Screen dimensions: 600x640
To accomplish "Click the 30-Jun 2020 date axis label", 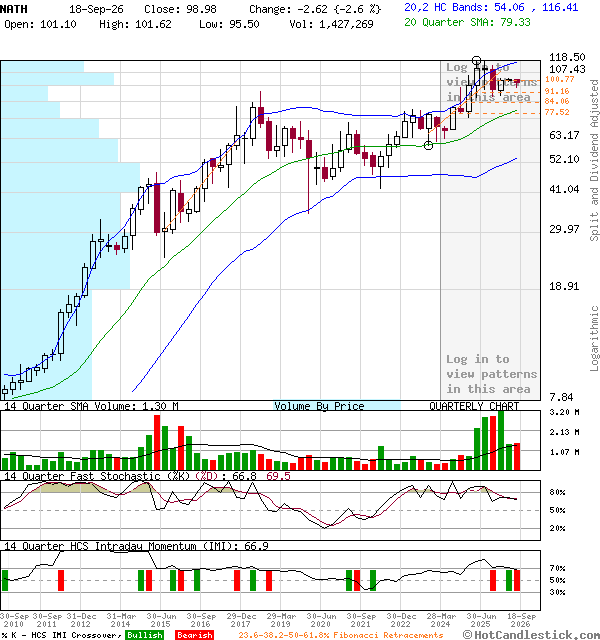I will coord(321,620).
